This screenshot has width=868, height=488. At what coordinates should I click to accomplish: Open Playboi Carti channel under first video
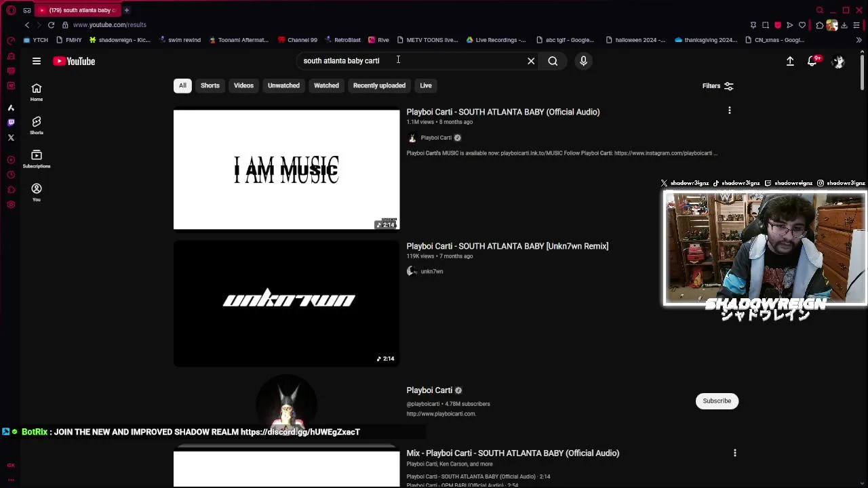coord(435,138)
